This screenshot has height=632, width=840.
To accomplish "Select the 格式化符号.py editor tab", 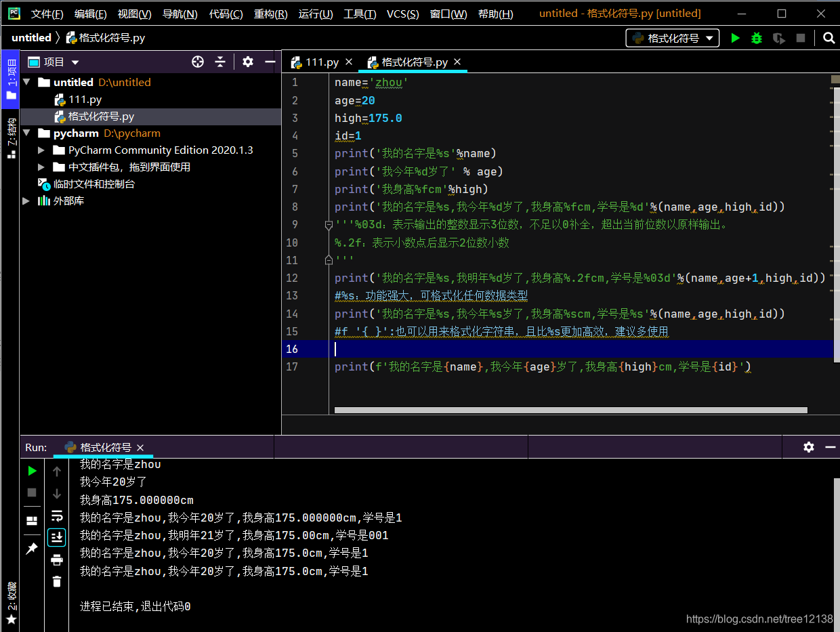I will tap(414, 62).
